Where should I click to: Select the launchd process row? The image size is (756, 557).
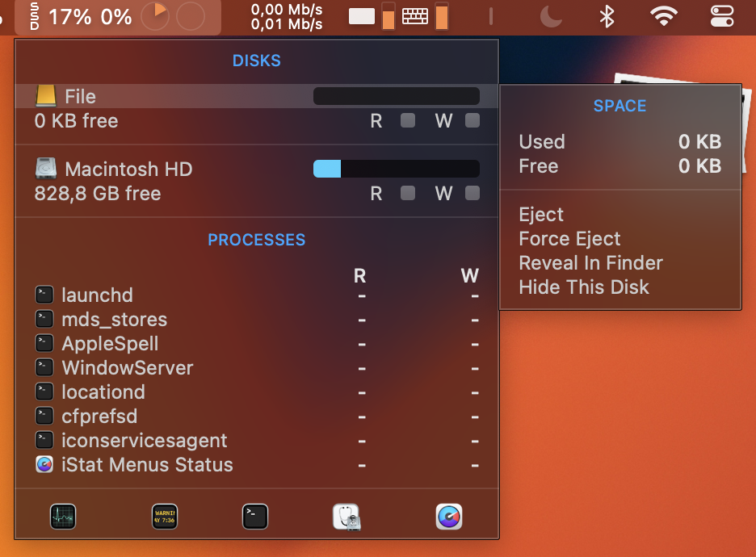257,295
